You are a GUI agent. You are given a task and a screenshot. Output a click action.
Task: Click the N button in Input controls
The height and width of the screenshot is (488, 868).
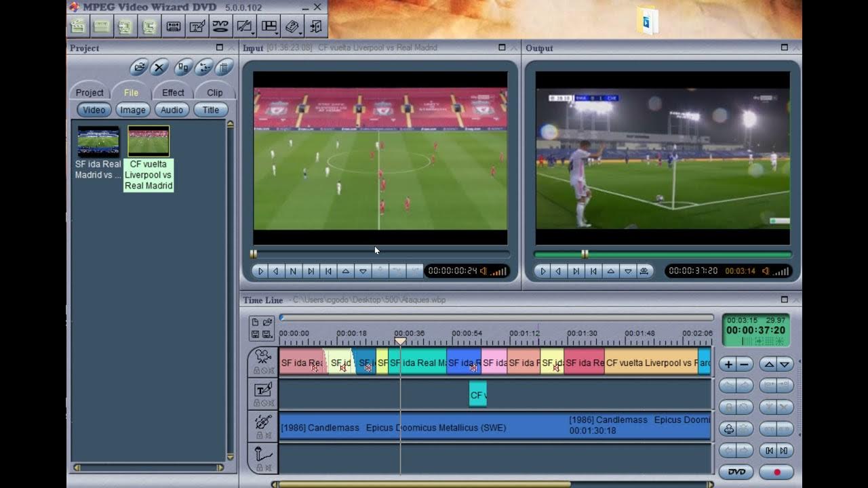293,271
